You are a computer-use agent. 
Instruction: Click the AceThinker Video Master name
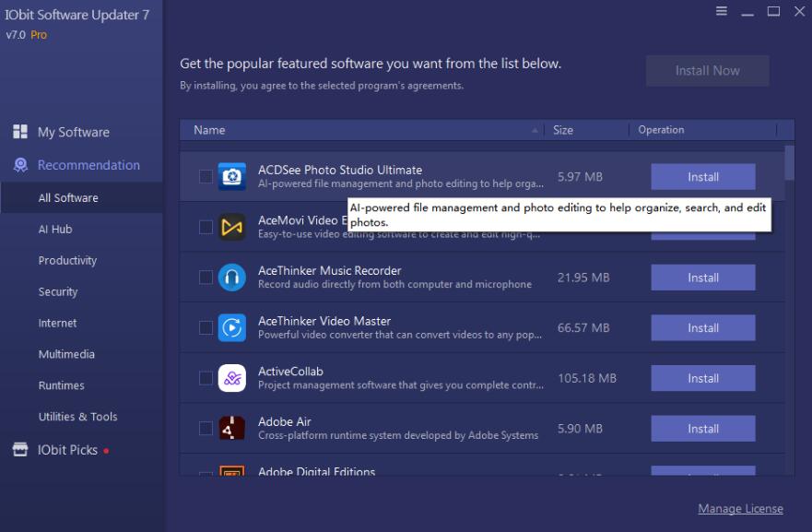tap(324, 321)
